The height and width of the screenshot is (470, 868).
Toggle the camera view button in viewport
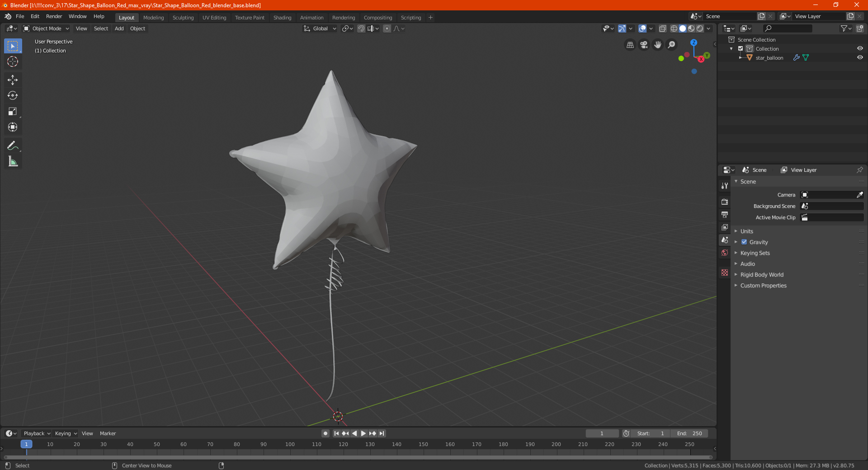pyautogui.click(x=644, y=45)
